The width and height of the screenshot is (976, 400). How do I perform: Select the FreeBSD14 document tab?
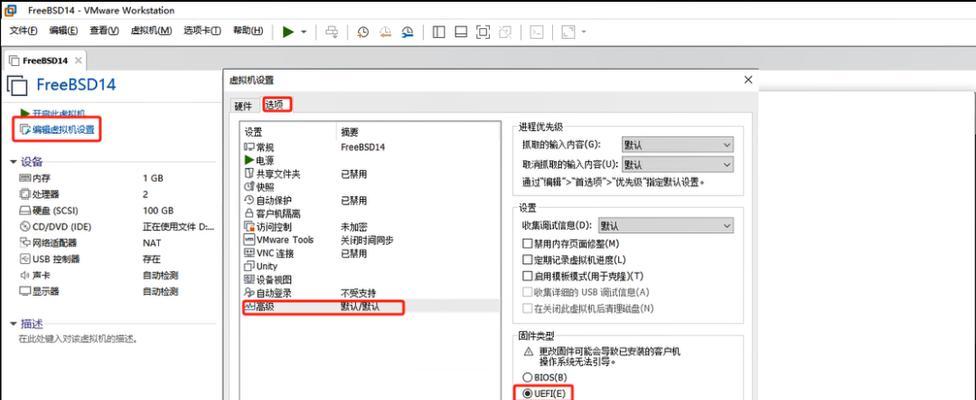45,60
